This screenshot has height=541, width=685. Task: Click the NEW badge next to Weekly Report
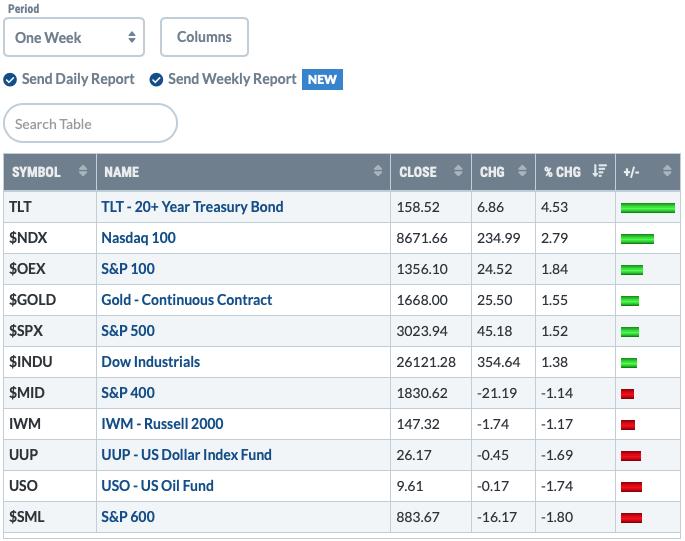pos(322,80)
